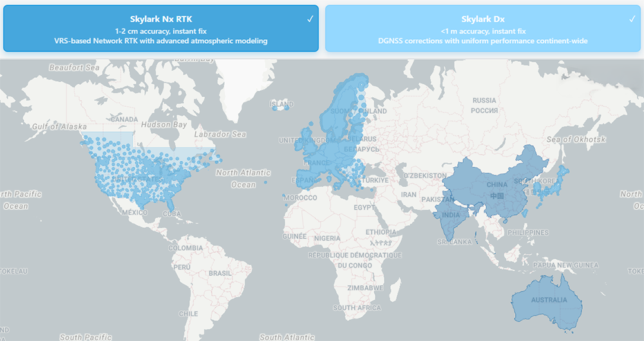Click the Philippines map label
The image size is (644, 341).
coord(528,233)
